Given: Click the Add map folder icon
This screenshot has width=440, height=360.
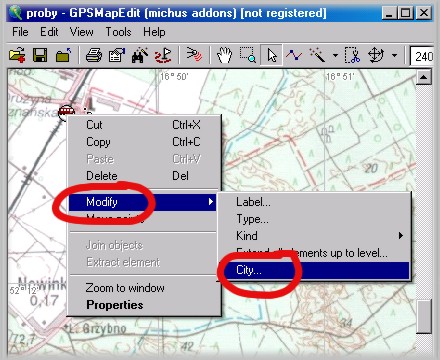Looking at the screenshot, I should [x=63, y=55].
